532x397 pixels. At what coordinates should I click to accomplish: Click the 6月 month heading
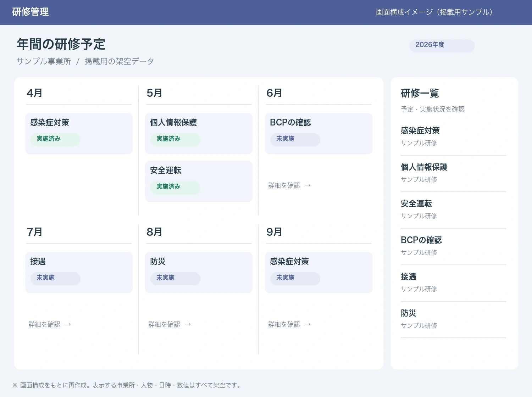pos(274,93)
